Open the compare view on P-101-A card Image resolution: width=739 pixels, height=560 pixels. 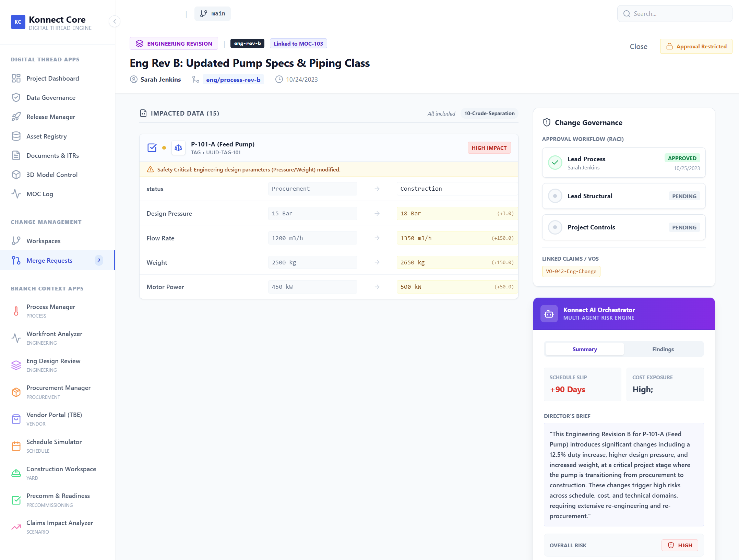click(x=178, y=147)
